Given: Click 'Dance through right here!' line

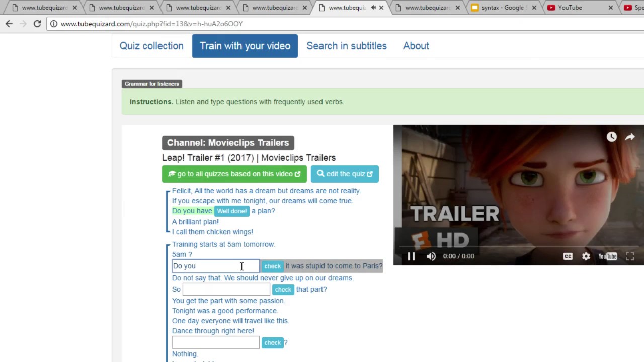Looking at the screenshot, I should point(213,331).
